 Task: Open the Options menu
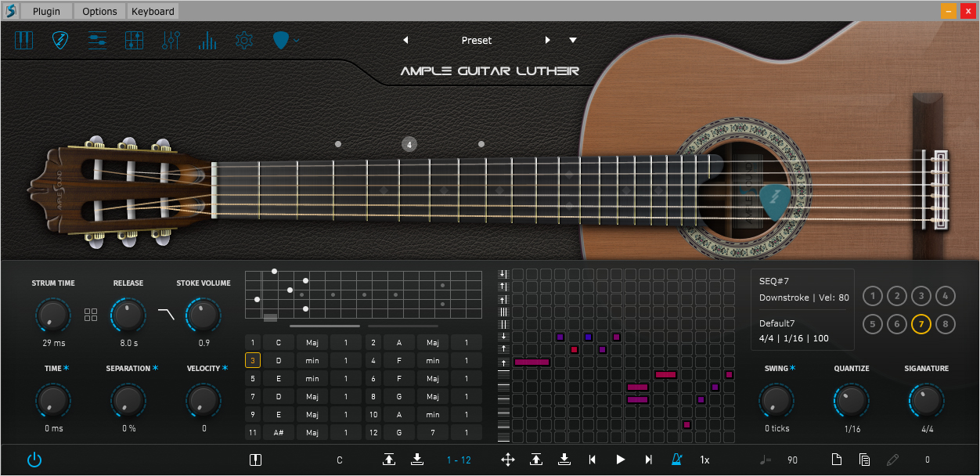[x=100, y=11]
